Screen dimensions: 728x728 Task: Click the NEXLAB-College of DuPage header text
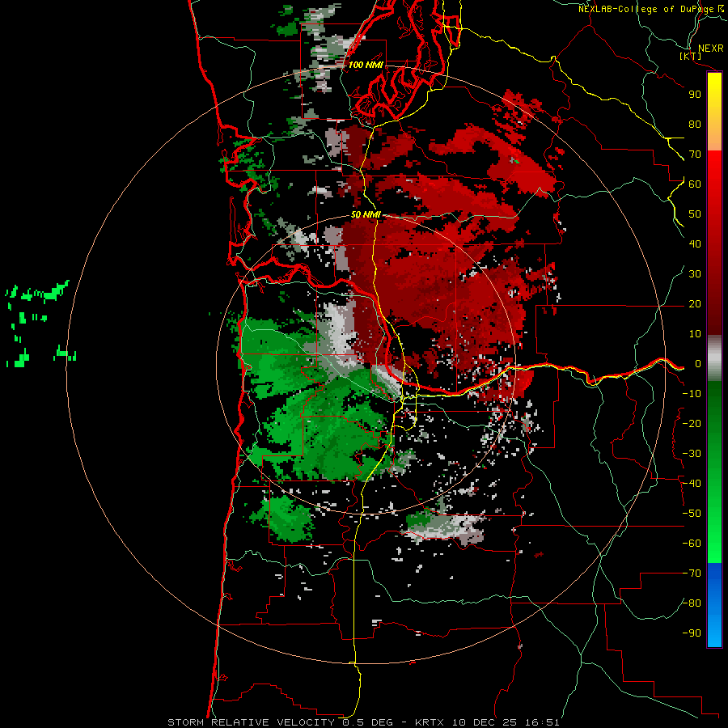(x=646, y=9)
